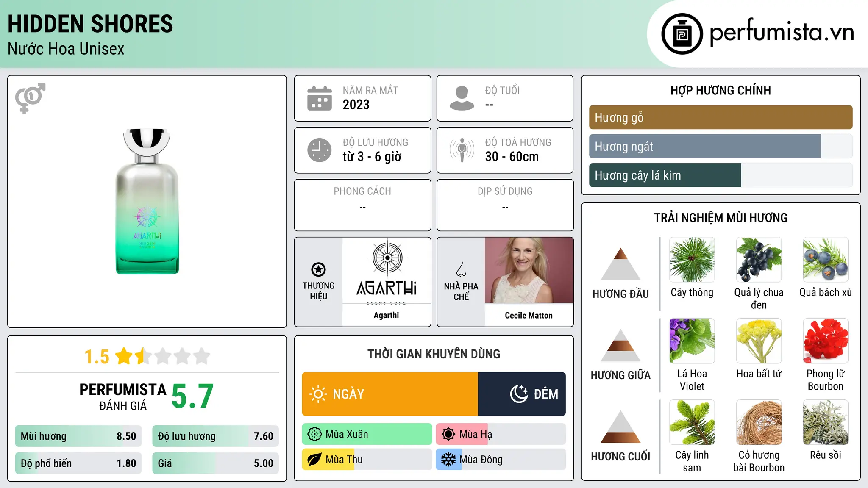
Task: Click the nose icon above Nhà pha chế
Action: click(x=461, y=269)
